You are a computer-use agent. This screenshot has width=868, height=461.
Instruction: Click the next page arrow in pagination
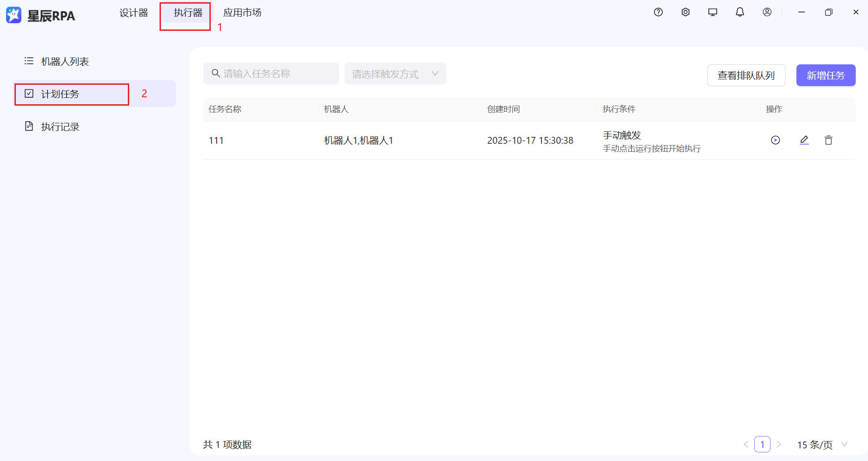(x=779, y=444)
